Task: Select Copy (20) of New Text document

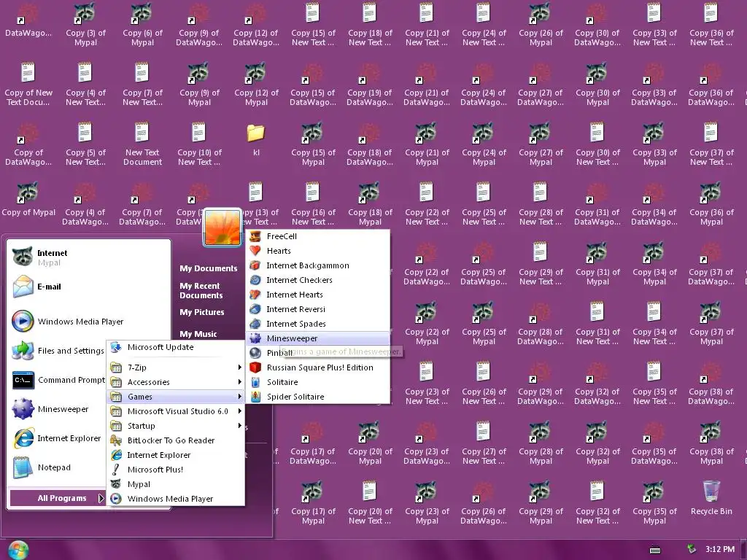Action: tap(370, 503)
